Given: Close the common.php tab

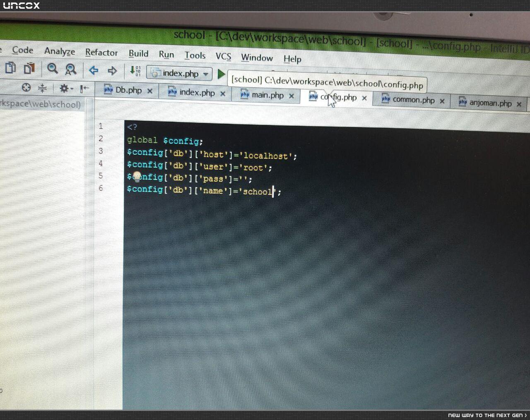Looking at the screenshot, I should [442, 101].
